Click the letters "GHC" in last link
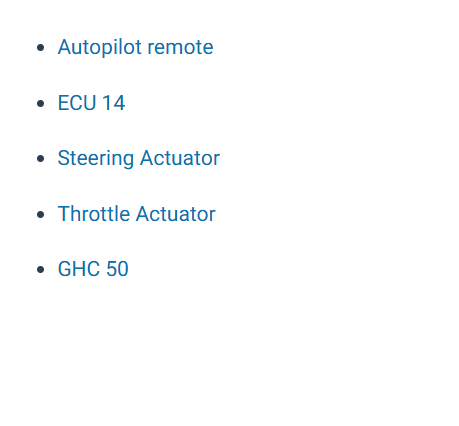459x426 pixels. click(x=79, y=269)
